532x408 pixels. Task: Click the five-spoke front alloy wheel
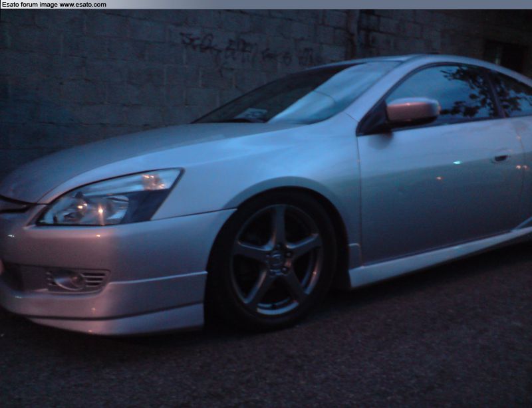tap(275, 260)
